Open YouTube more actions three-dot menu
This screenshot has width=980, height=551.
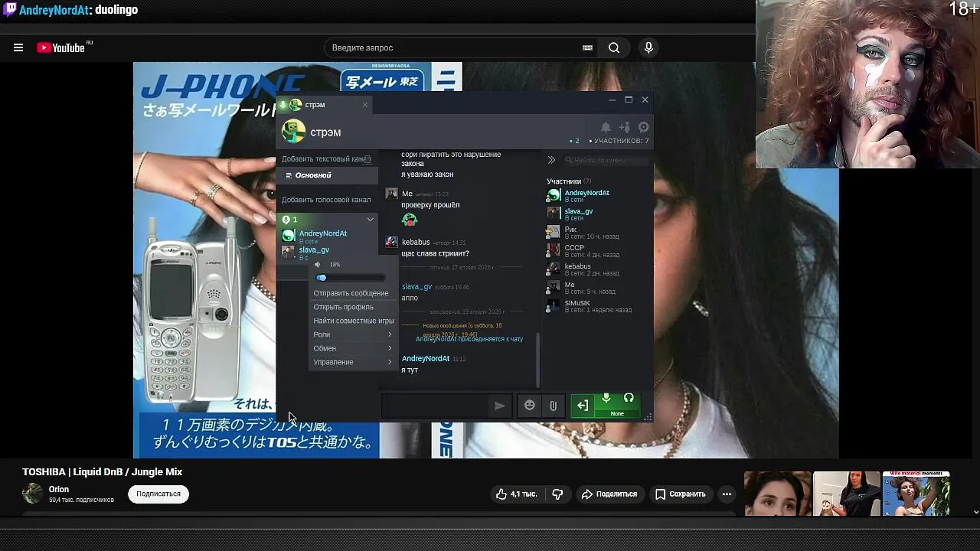coord(727,494)
